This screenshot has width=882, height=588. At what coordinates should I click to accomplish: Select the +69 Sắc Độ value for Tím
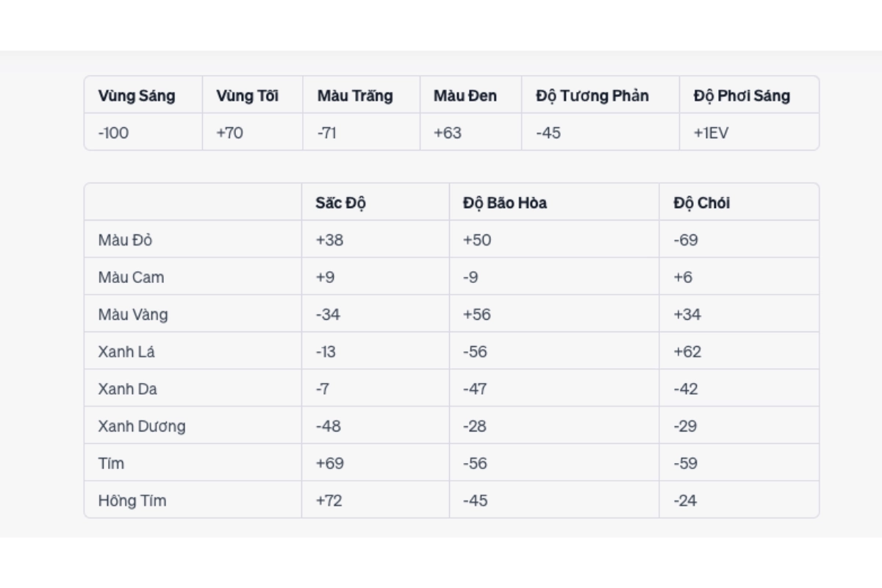point(329,464)
